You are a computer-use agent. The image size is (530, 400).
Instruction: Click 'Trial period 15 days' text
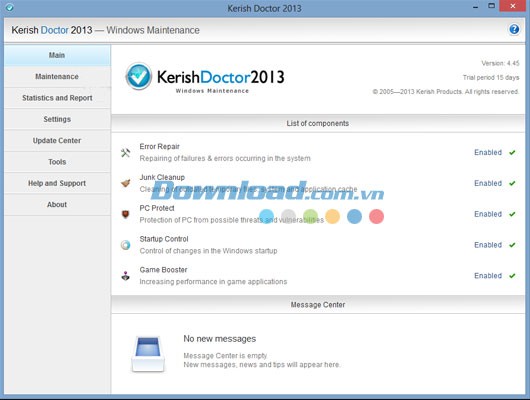(x=491, y=77)
